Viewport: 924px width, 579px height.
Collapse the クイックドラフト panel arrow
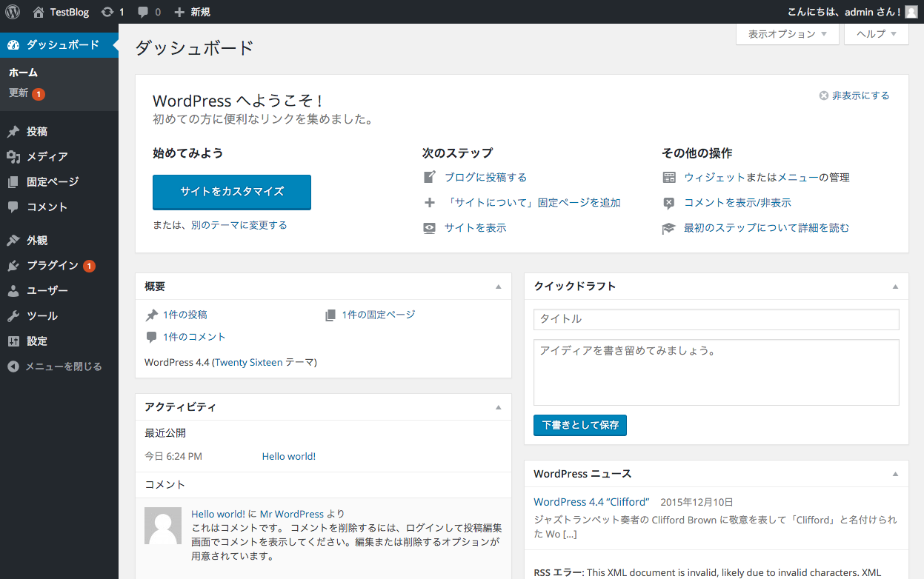click(895, 287)
